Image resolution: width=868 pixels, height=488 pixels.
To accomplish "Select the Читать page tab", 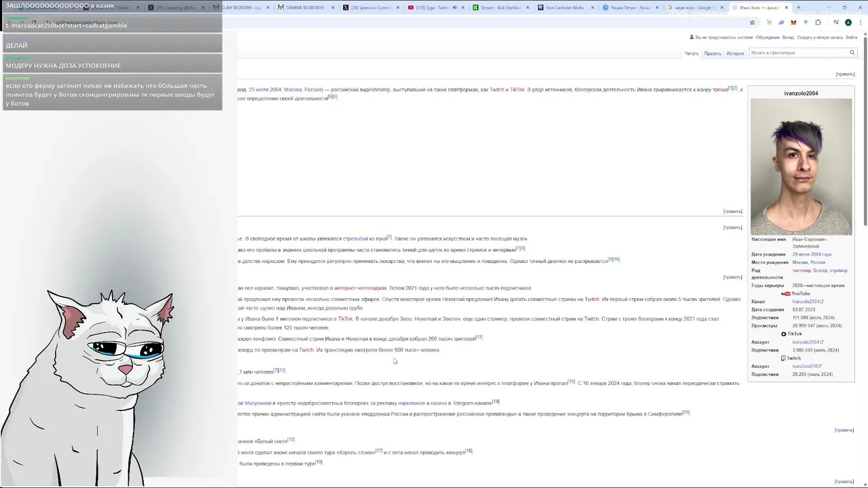I will (691, 54).
